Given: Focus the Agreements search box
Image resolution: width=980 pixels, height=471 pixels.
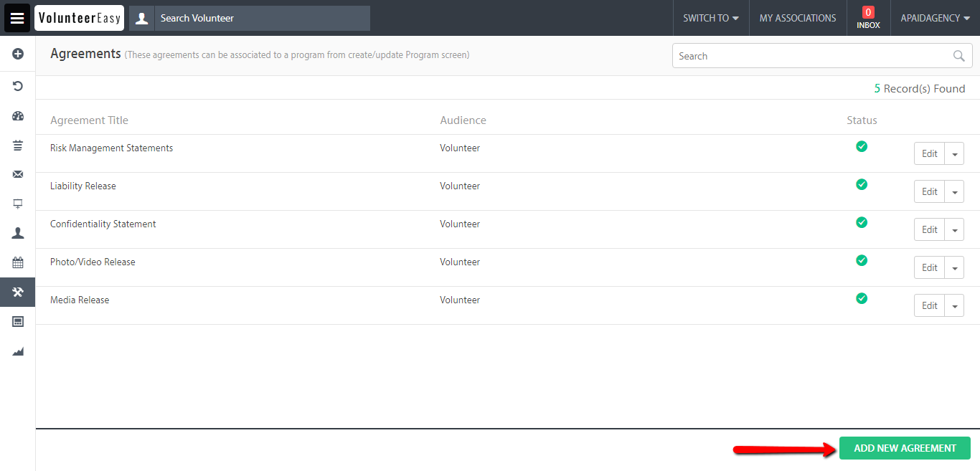Looking at the screenshot, I should click(x=822, y=56).
